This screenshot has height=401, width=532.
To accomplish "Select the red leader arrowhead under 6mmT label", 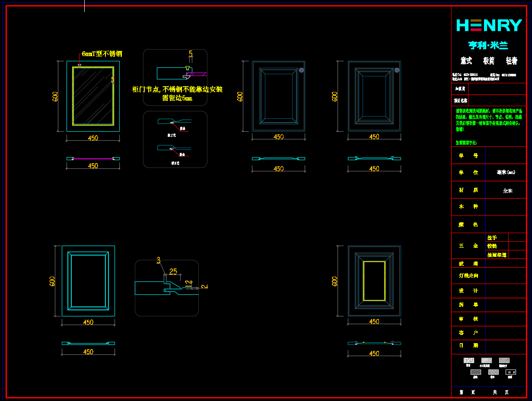I will click(x=79, y=66).
